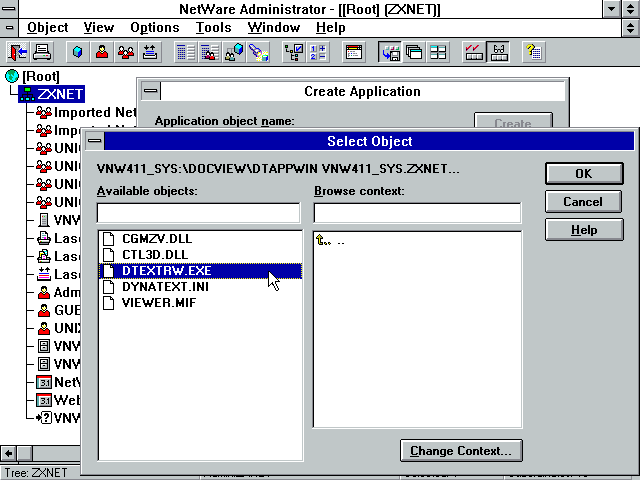640x480 pixels.
Task: Click the eyeglasses toolbar icon
Action: pyautogui.click(x=498, y=52)
